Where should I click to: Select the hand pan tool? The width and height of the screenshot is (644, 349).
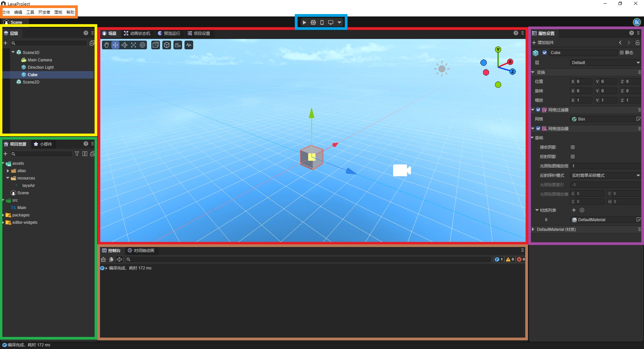[x=106, y=45]
